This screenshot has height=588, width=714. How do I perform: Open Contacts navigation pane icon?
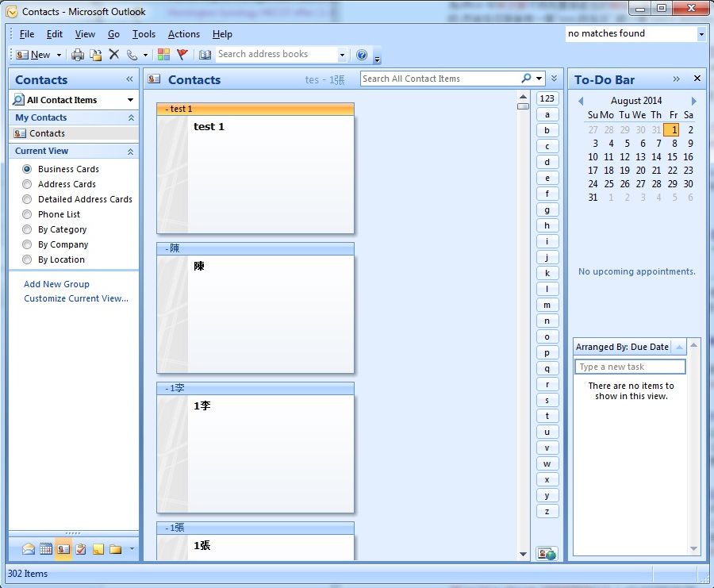[63, 549]
